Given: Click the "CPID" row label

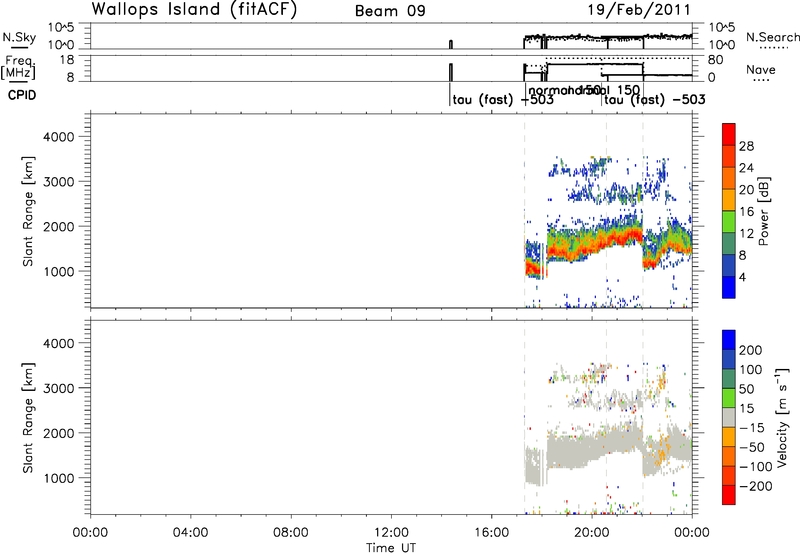Looking at the screenshot, I should (22, 95).
